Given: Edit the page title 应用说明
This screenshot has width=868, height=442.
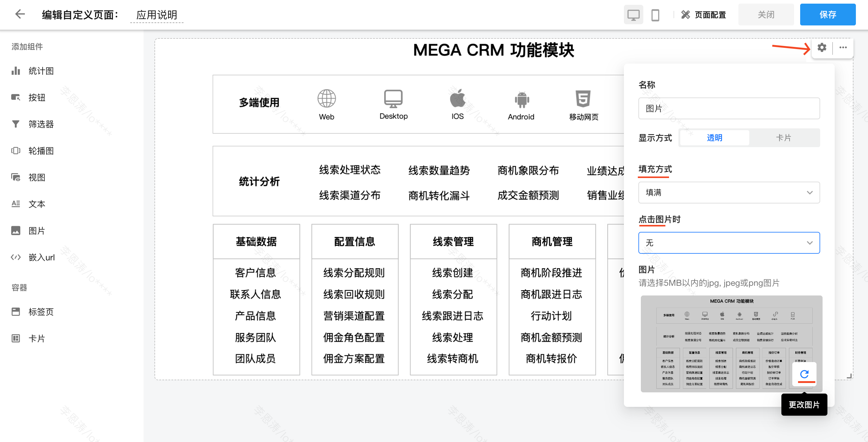Looking at the screenshot, I should point(157,15).
